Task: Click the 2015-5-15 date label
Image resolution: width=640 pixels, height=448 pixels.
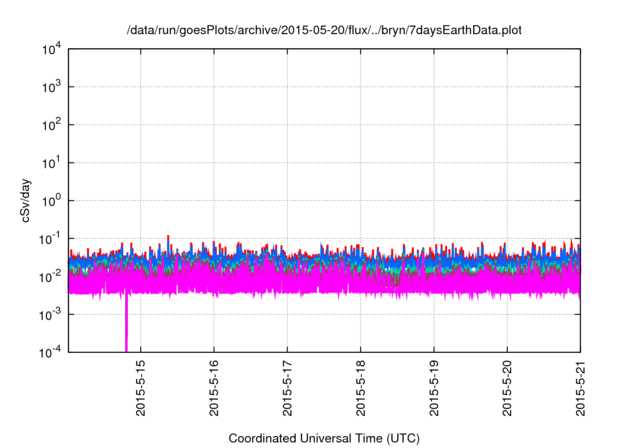Action: point(140,388)
